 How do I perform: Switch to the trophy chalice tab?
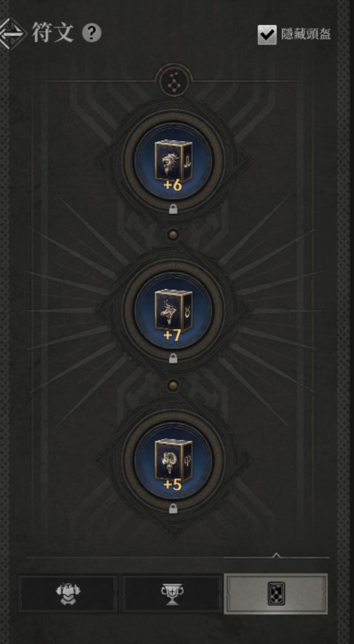[172, 594]
